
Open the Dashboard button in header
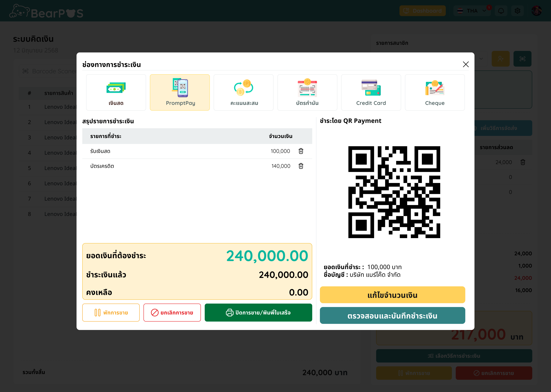pyautogui.click(x=422, y=11)
